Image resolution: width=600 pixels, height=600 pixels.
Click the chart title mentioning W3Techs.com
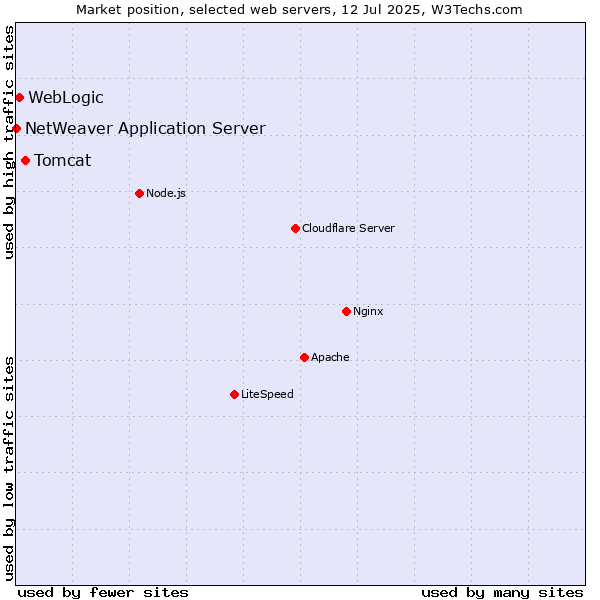pyautogui.click(x=299, y=10)
